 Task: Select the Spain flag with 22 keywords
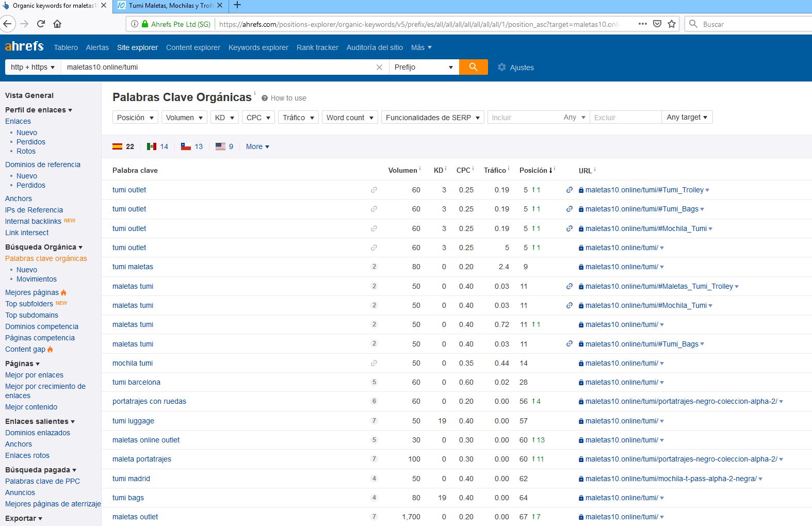point(123,146)
